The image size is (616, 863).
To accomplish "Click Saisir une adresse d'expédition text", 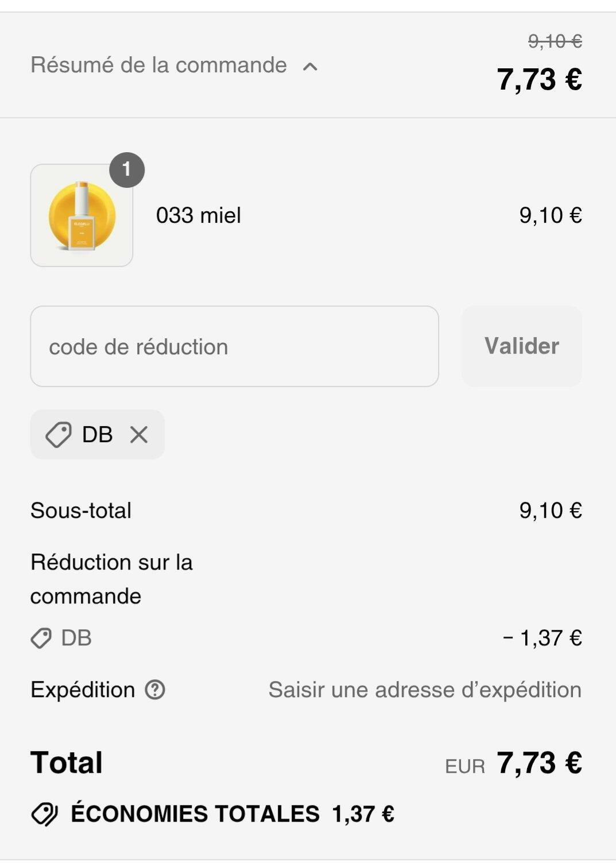I will 425,690.
